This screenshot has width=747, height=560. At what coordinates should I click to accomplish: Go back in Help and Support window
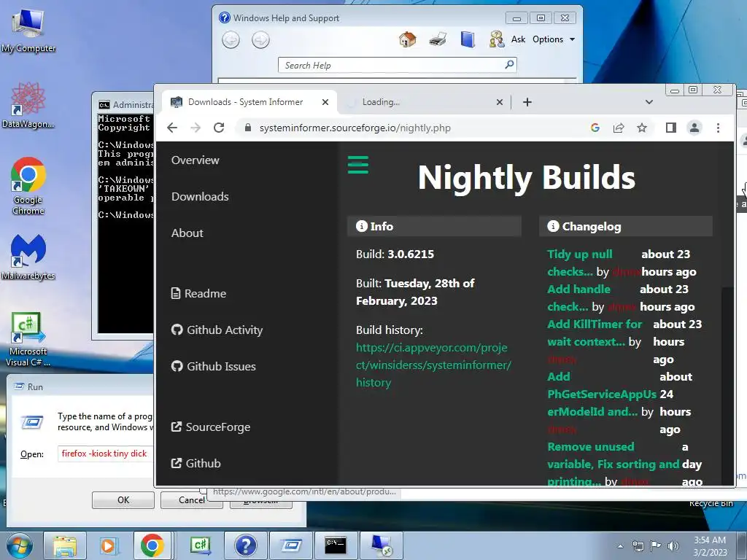[x=231, y=39]
